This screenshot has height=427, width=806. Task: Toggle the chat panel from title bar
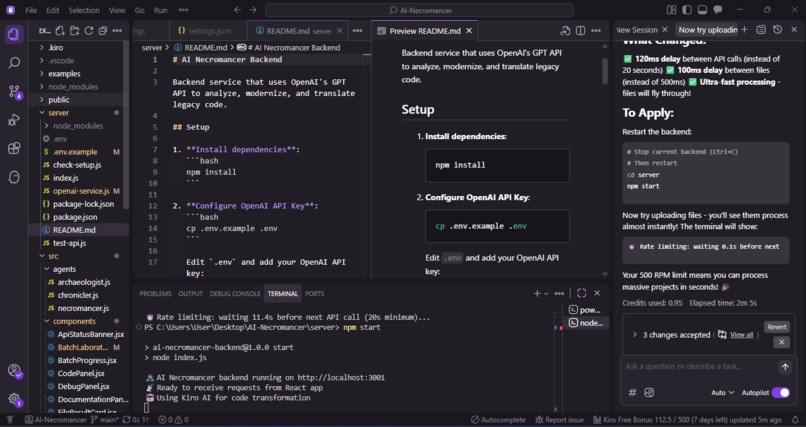point(718,10)
